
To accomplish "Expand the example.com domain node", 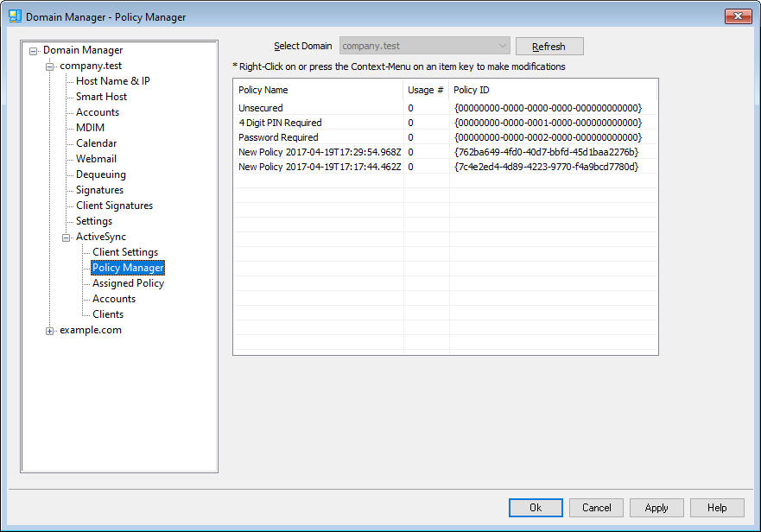I will (x=50, y=331).
